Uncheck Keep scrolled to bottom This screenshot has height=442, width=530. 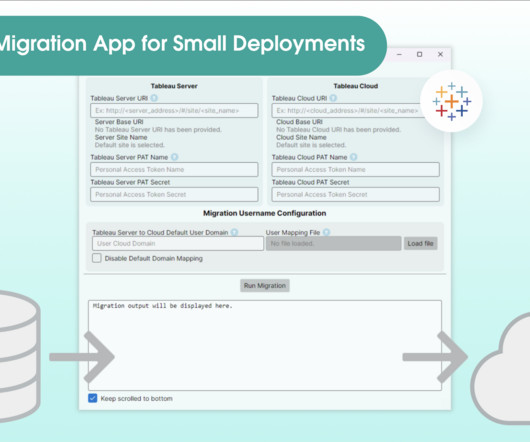93,398
